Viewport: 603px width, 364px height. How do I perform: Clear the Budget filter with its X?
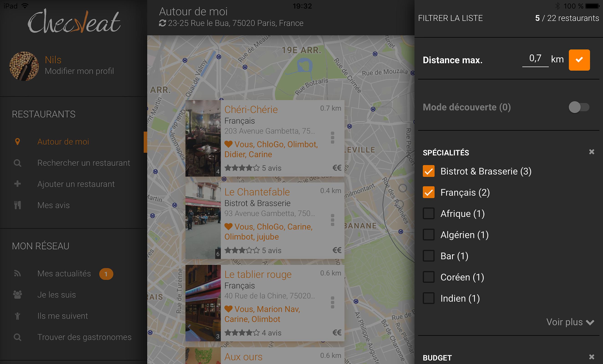(x=591, y=357)
